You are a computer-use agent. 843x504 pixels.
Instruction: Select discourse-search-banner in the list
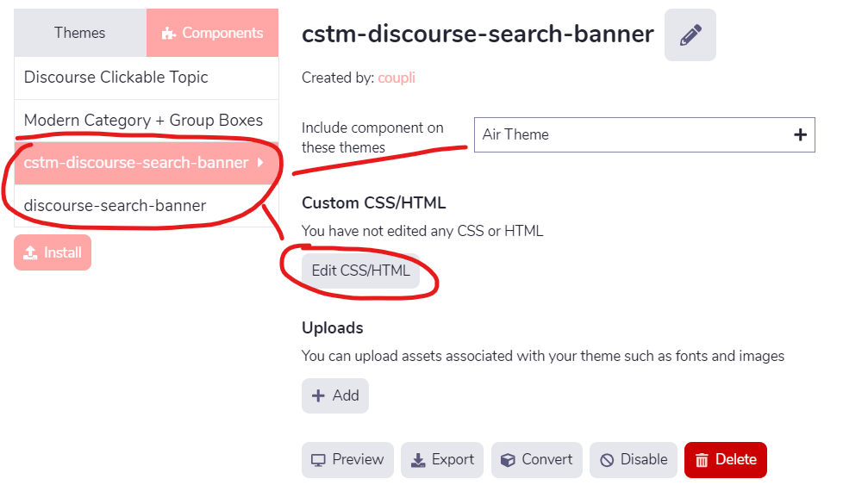pyautogui.click(x=116, y=205)
